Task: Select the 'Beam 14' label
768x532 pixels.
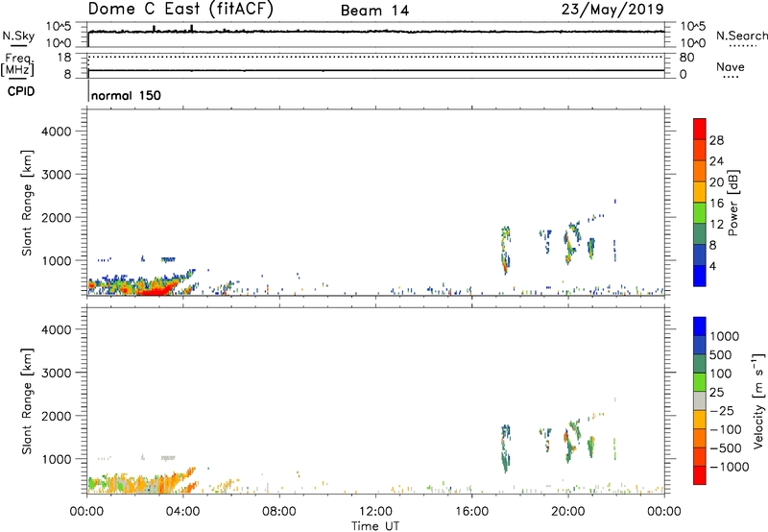Action: click(374, 11)
